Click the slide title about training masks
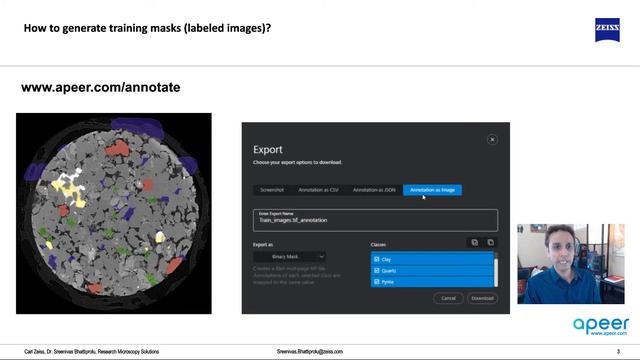The height and width of the screenshot is (360, 640). tap(147, 28)
